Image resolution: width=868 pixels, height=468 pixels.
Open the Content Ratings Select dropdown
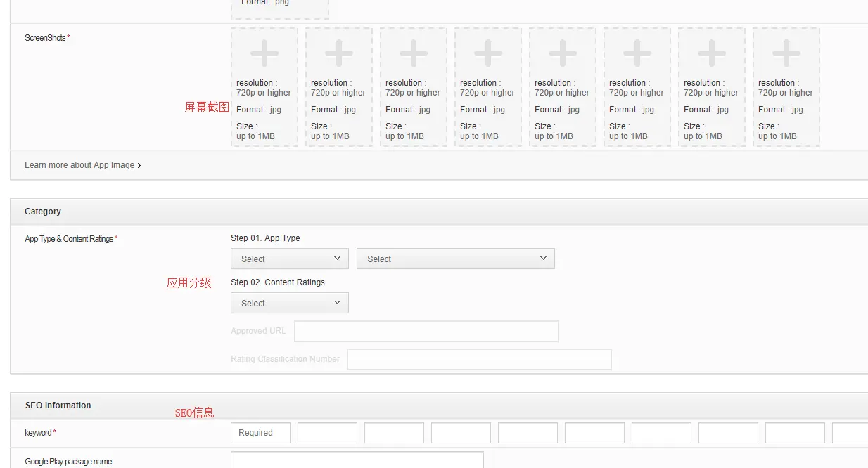(290, 303)
